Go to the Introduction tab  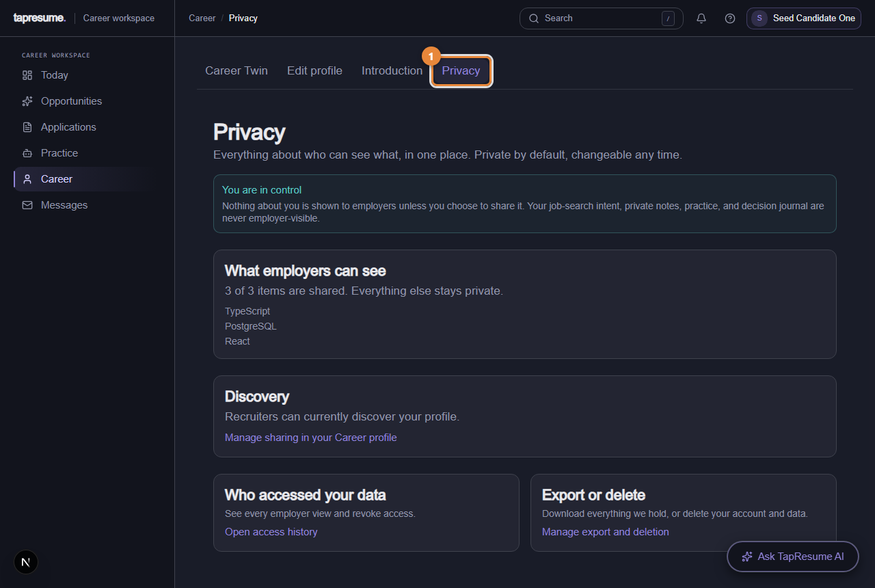coord(392,70)
